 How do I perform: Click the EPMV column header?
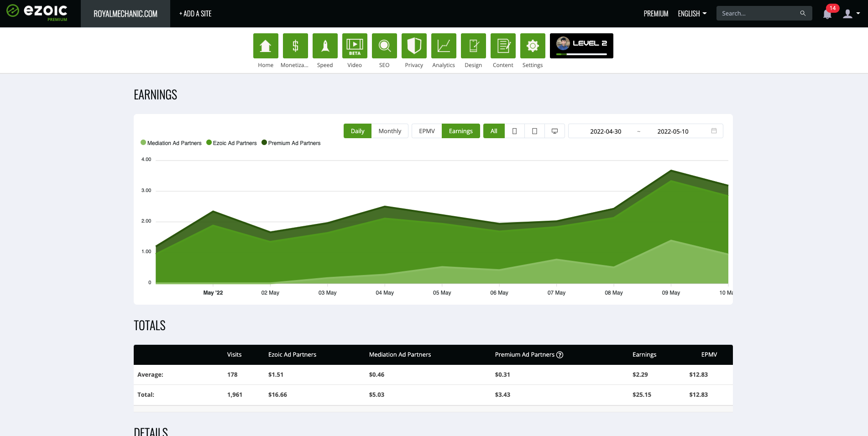[x=709, y=354]
